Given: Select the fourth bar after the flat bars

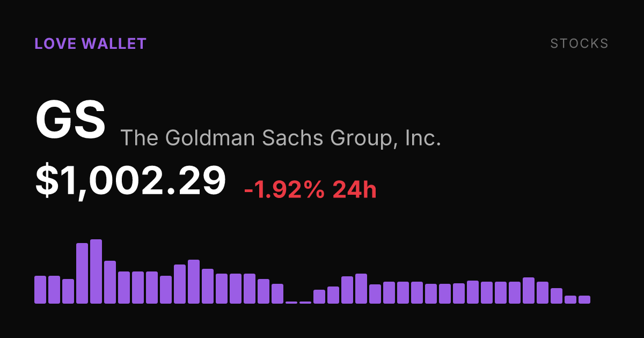Looking at the screenshot, I should point(361,289).
